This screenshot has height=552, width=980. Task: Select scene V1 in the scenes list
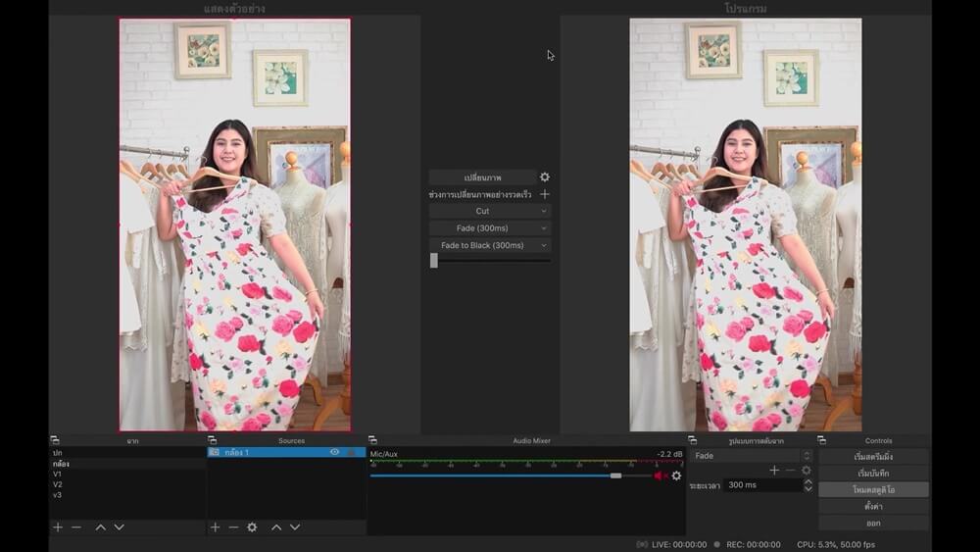pos(58,474)
